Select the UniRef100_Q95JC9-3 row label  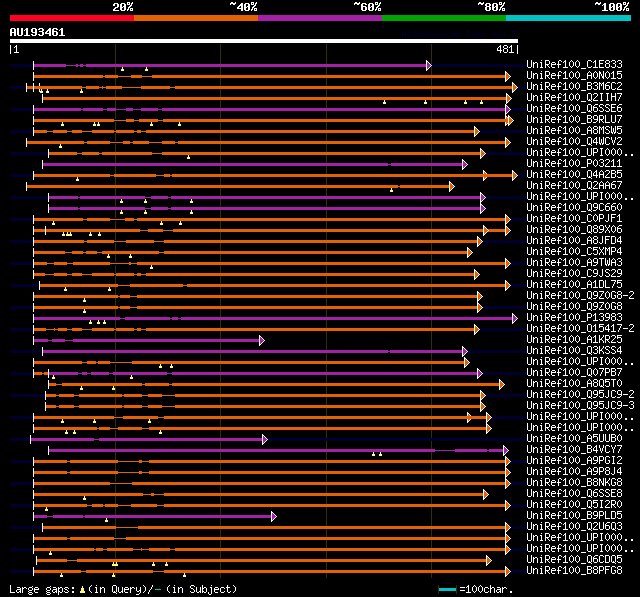[x=580, y=406]
